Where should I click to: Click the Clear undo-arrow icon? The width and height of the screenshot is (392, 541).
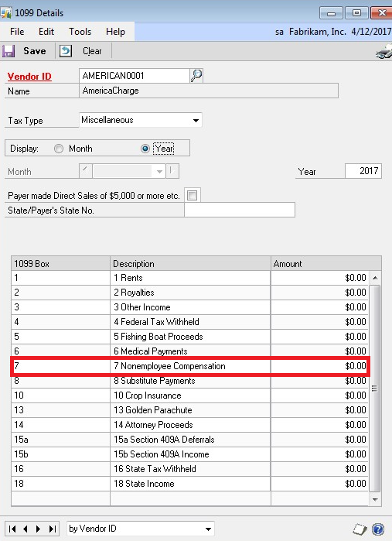(66, 51)
